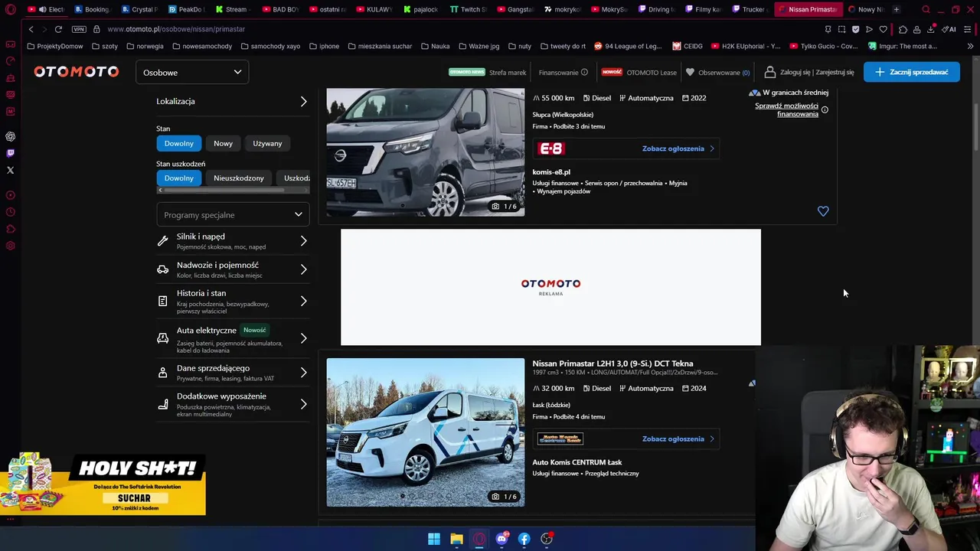Toggle the VPN badge in address bar
Screen dimensions: 980x551
[79, 29]
